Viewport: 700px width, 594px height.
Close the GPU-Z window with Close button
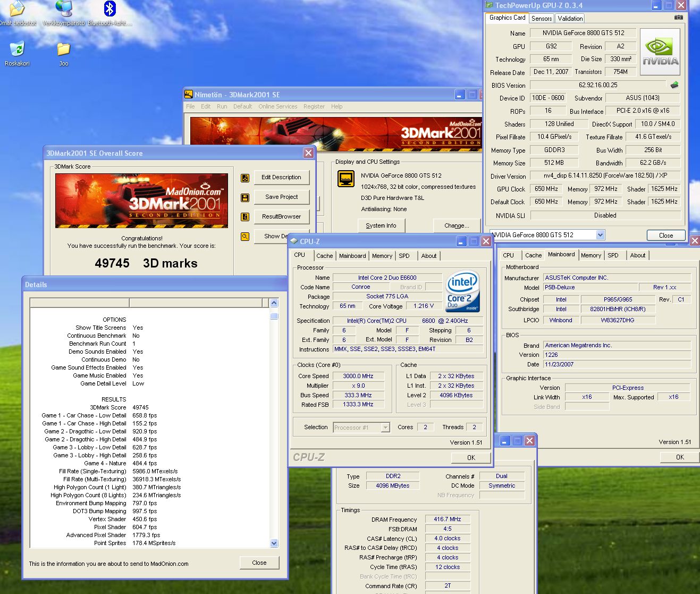666,236
